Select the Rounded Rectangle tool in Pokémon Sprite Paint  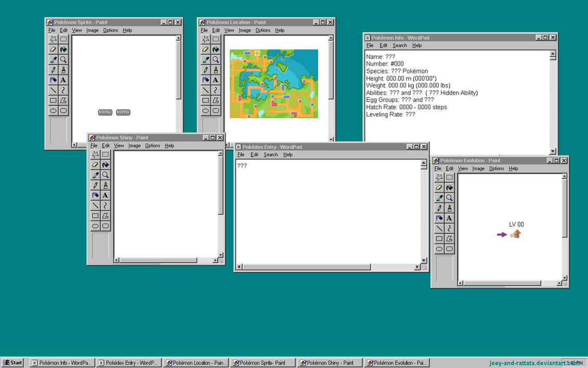(x=63, y=110)
